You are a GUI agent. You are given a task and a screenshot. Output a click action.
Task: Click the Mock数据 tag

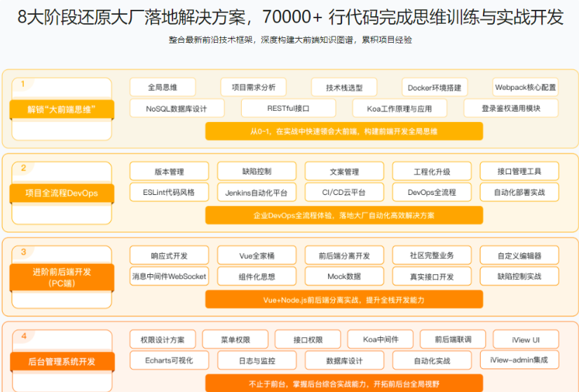pos(343,276)
